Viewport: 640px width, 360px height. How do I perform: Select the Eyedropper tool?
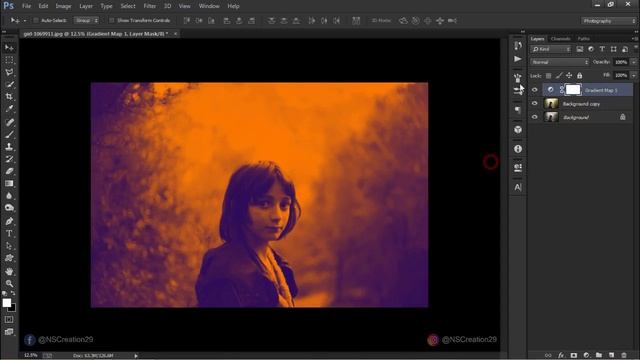9,109
